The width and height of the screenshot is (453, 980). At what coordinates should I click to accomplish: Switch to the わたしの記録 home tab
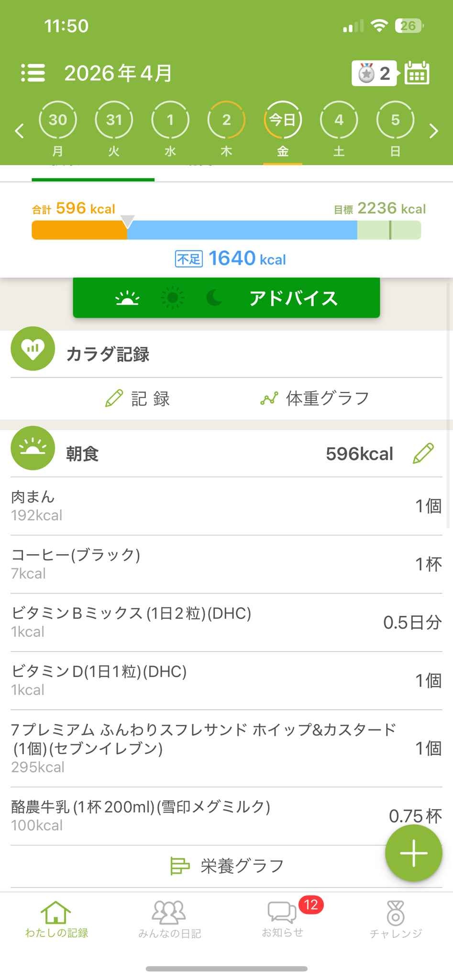pyautogui.click(x=56, y=919)
